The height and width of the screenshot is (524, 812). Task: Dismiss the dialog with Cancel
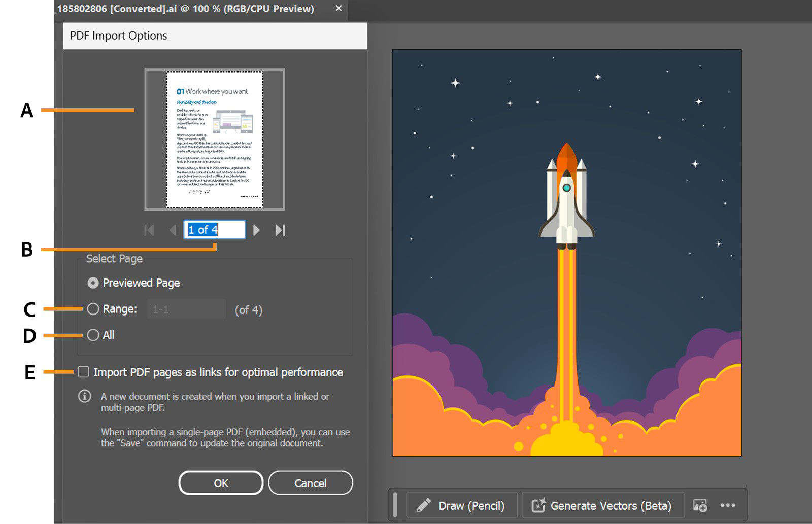coord(310,483)
